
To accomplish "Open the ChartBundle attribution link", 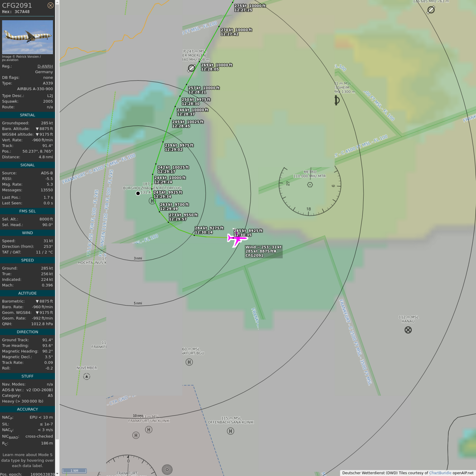I will coord(440,473).
